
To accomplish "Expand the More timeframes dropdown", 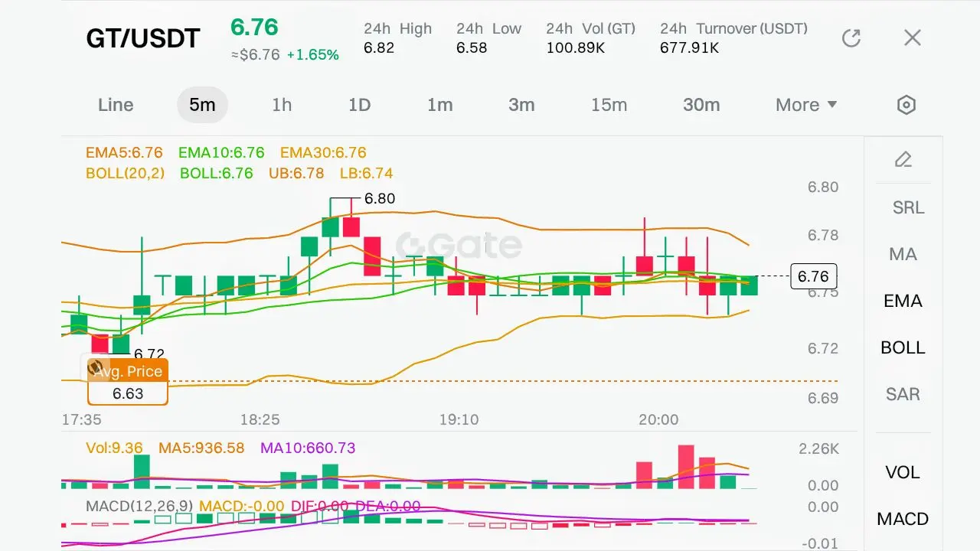I will [x=806, y=105].
